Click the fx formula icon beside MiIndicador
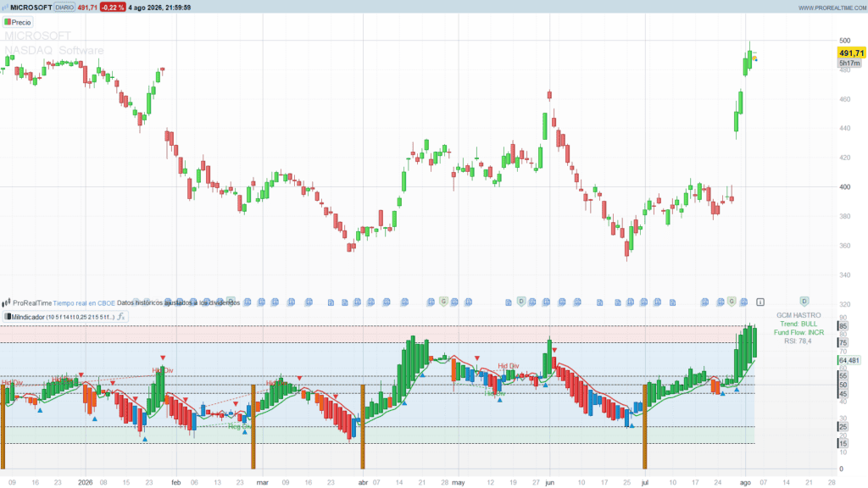This screenshot has height=488, width=868. [121, 317]
